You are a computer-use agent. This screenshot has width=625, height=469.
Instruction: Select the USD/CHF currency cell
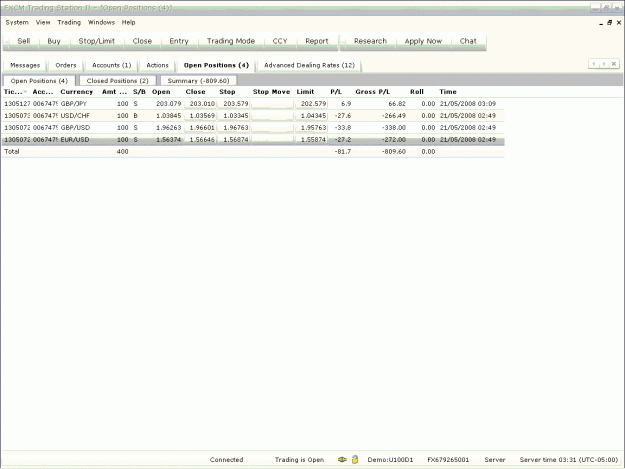pos(75,116)
